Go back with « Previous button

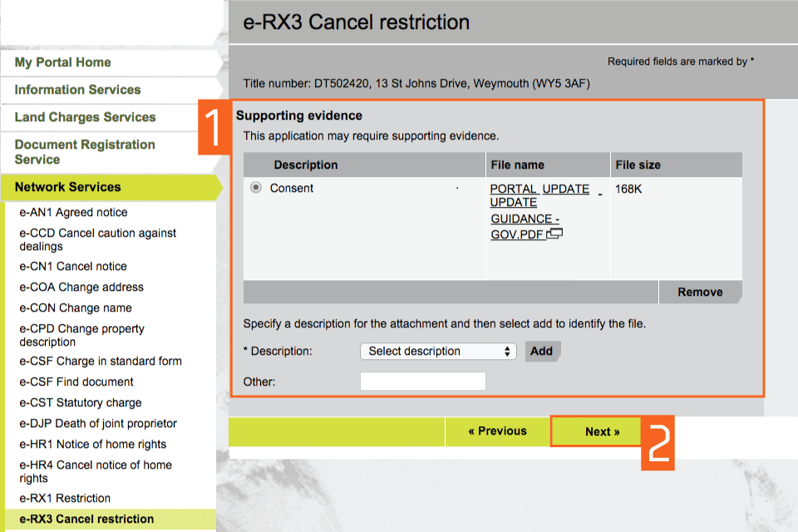click(497, 431)
